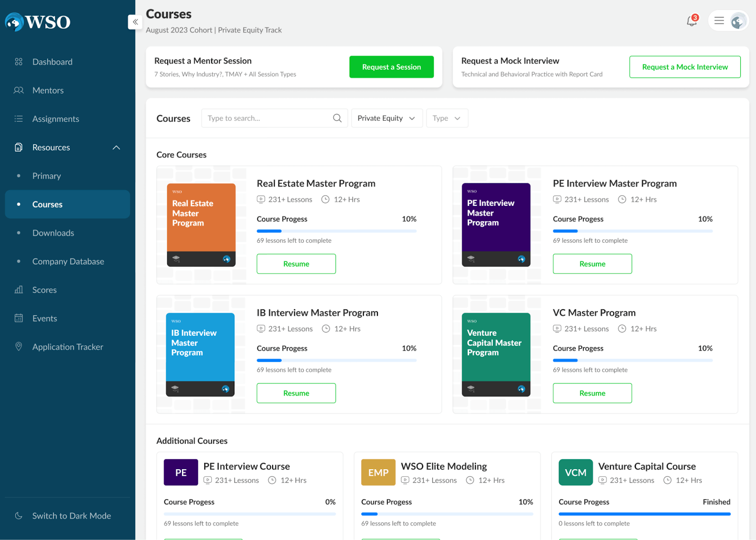Viewport: 756px width, 540px height.
Task: Open Company Database
Action: pyautogui.click(x=68, y=261)
